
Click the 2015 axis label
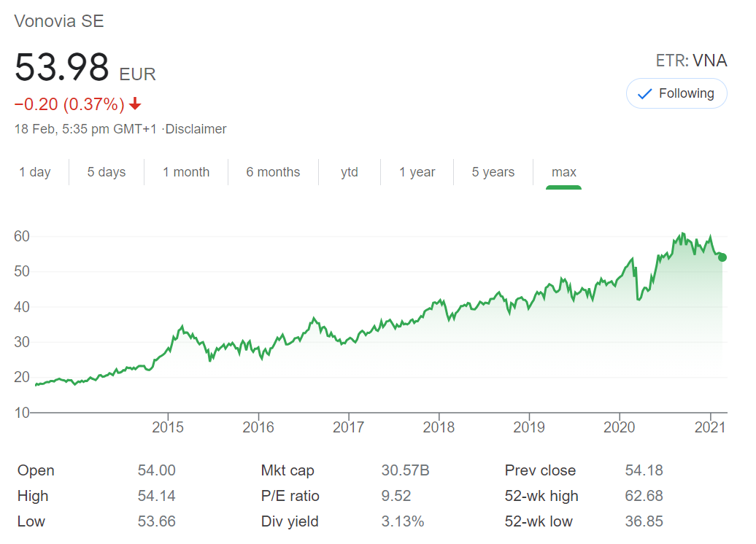(168, 427)
